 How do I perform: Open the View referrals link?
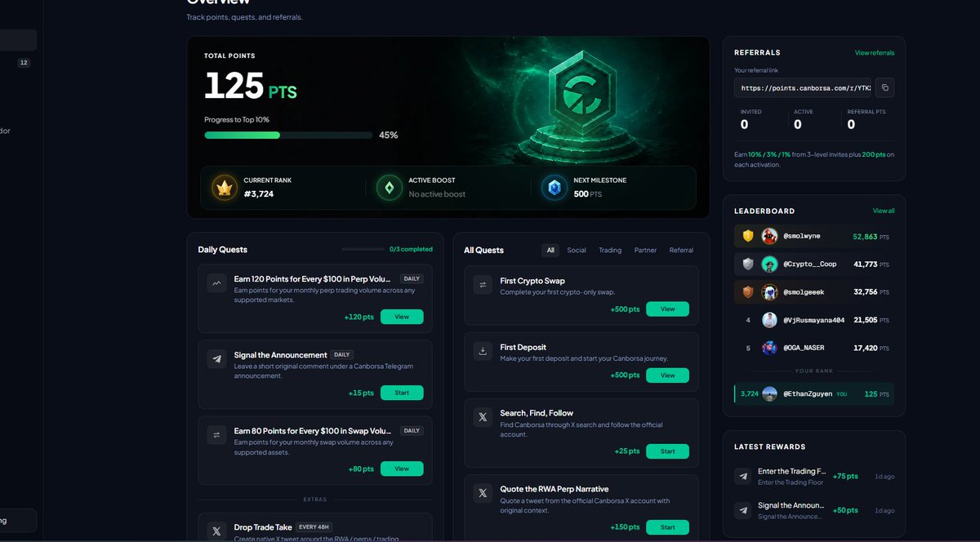(x=875, y=53)
